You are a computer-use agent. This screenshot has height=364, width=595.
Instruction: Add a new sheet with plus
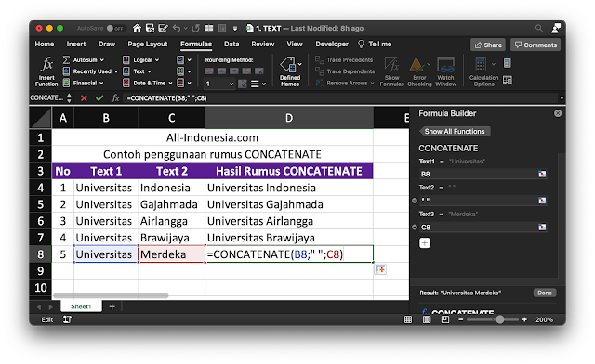(112, 306)
